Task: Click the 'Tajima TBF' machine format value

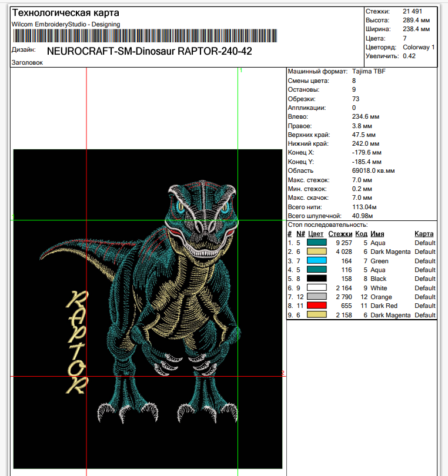Action: (x=369, y=72)
